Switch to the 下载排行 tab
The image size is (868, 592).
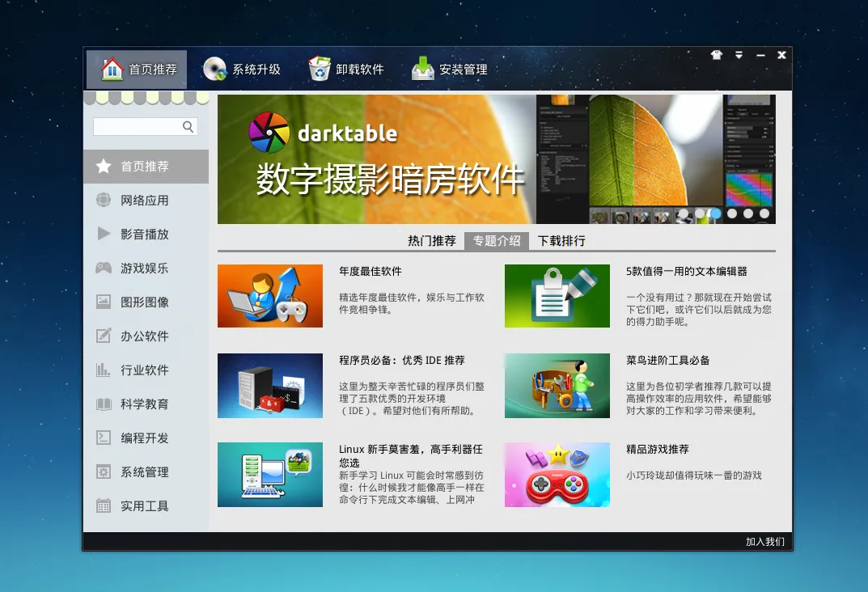(561, 241)
